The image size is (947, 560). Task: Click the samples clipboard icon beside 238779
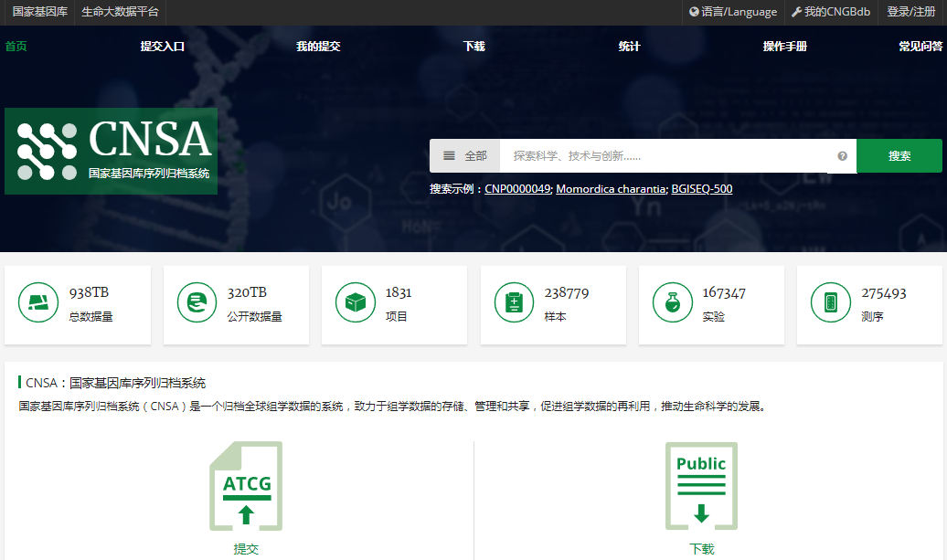pyautogui.click(x=514, y=302)
